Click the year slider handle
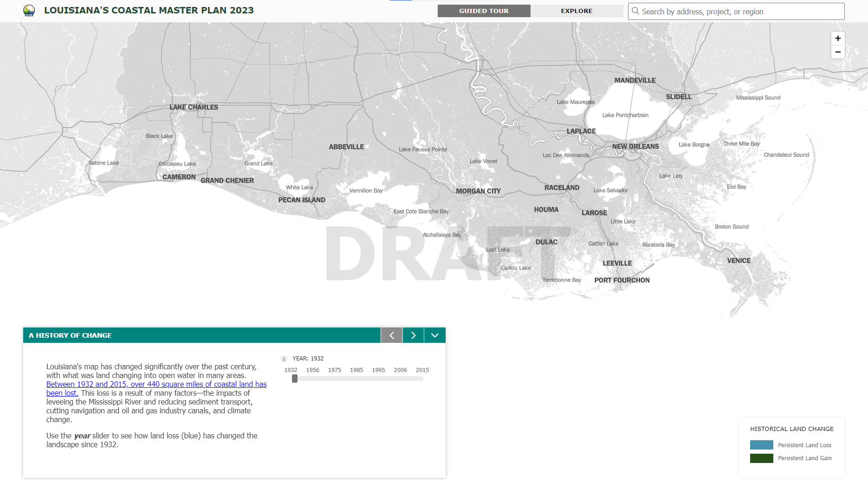Screen dimensions: 868x501 [x=294, y=379]
